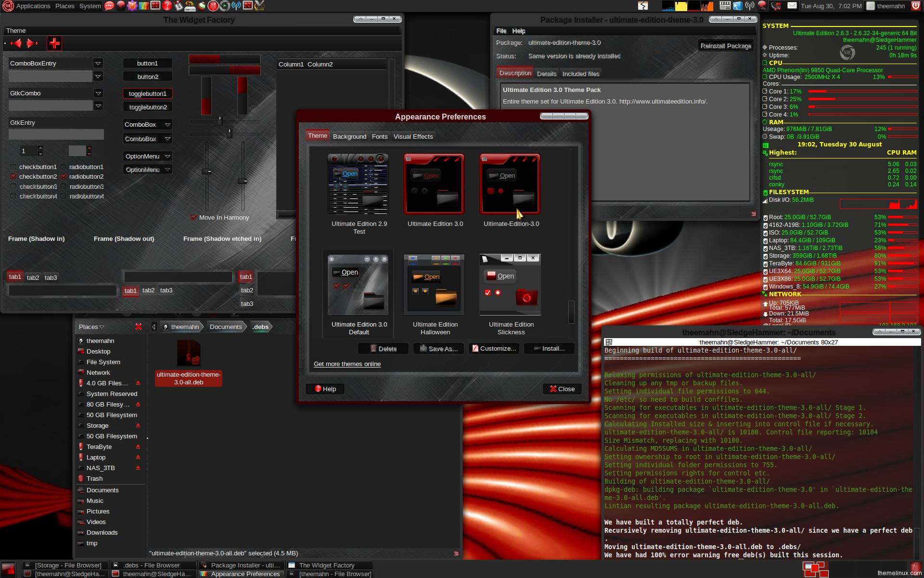Click the red question mark help launcher
Viewport: 924px width, 578px height.
click(x=167, y=6)
